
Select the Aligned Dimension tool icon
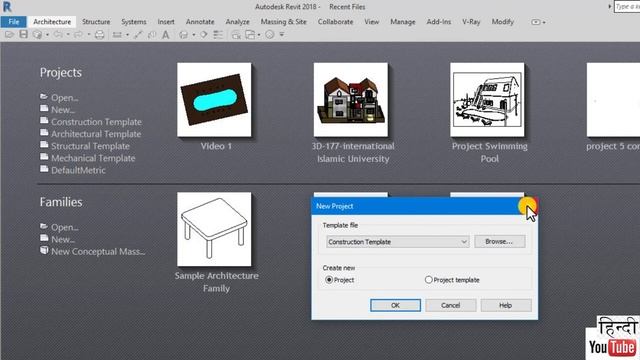[138, 35]
